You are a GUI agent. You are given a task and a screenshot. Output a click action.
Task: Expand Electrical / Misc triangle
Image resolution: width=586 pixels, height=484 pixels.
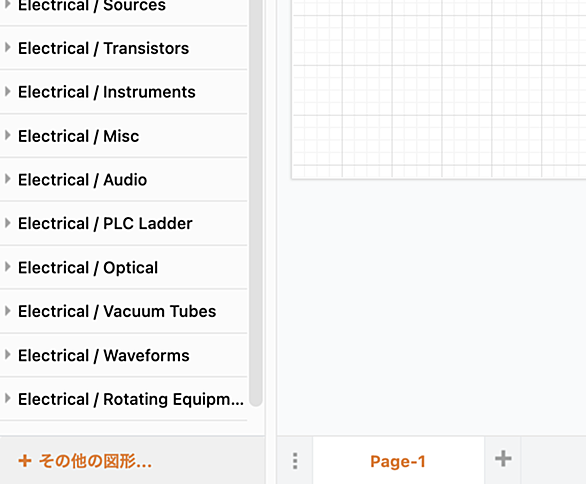pos(7,135)
